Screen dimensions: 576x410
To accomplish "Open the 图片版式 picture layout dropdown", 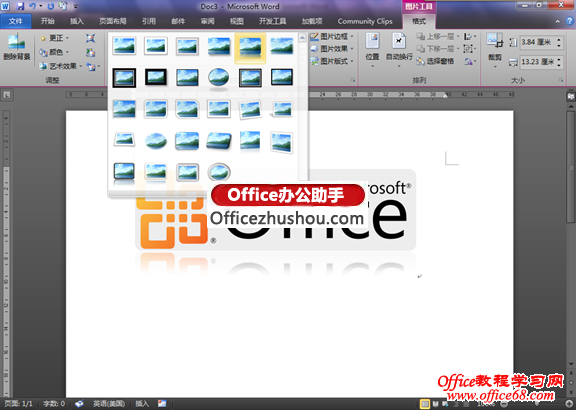I will [332, 61].
